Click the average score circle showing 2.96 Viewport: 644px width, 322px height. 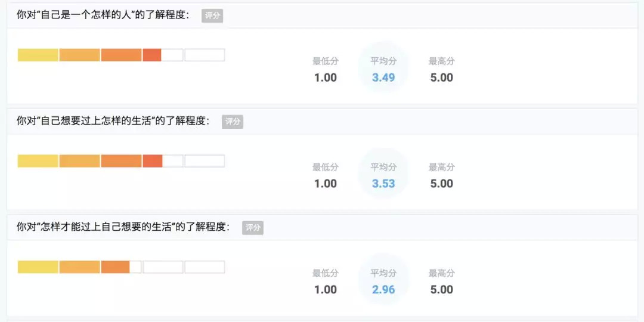click(383, 281)
